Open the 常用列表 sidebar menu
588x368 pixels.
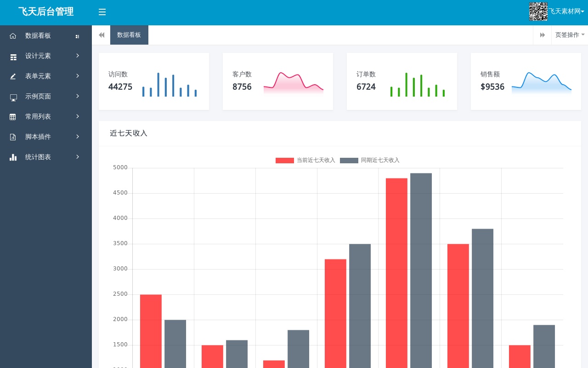tap(46, 116)
